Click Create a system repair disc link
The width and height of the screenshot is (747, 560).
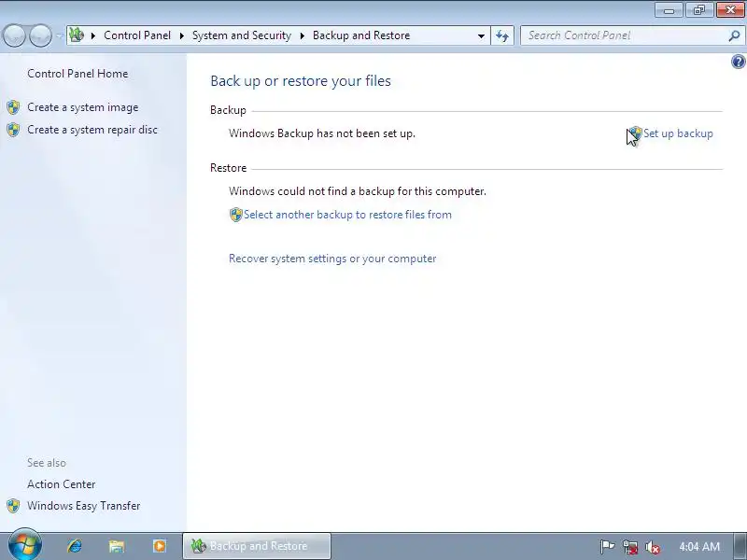pos(92,130)
